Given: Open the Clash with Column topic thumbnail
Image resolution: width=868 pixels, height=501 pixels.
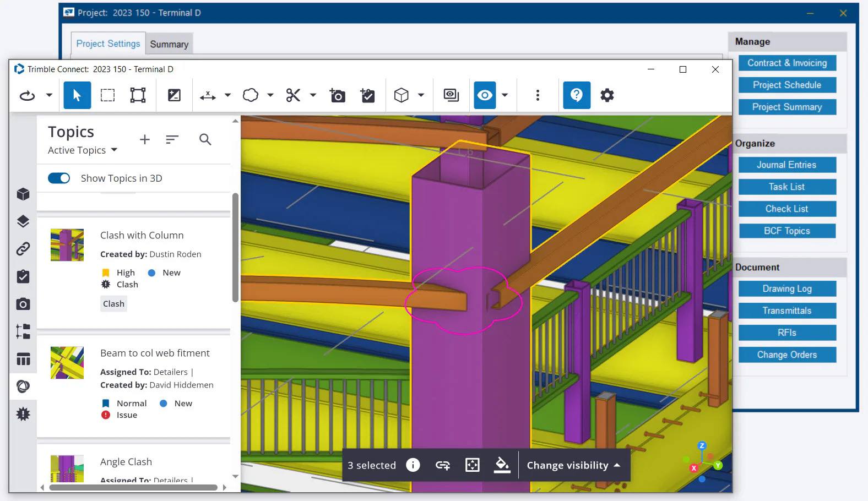Looking at the screenshot, I should (x=67, y=245).
